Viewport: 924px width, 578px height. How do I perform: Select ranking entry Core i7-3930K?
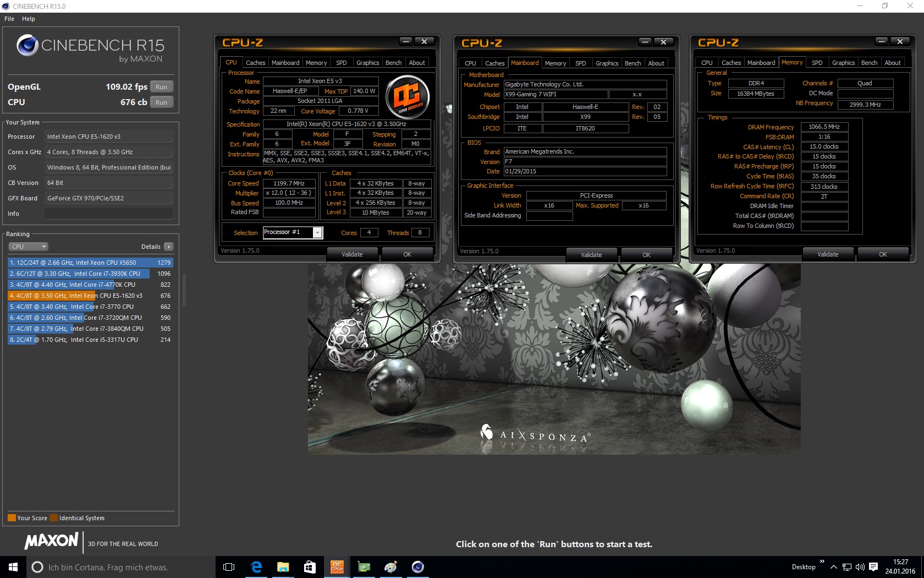90,274
